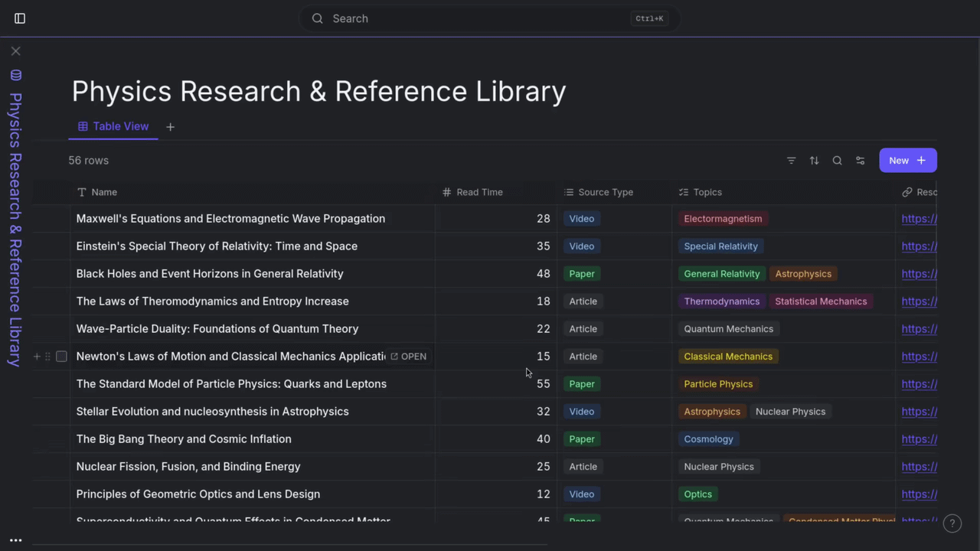Check the Newton's Laws row checkbox
Viewport: 980px width, 551px height.
click(61, 357)
